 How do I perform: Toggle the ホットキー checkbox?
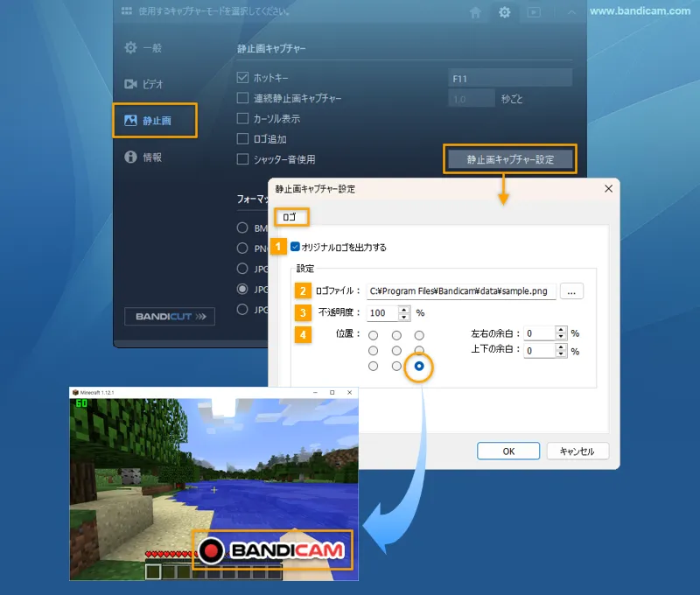coord(242,78)
